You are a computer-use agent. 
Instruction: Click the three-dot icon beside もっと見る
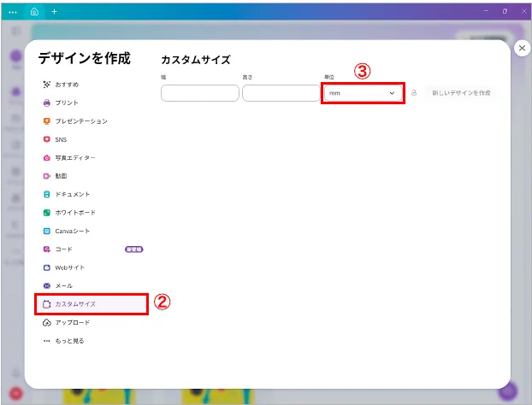coord(47,341)
